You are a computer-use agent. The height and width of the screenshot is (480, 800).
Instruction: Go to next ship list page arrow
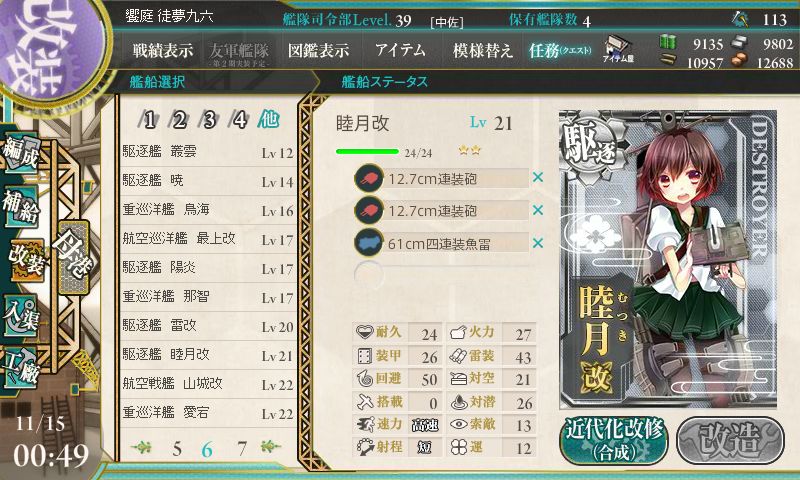[270, 446]
